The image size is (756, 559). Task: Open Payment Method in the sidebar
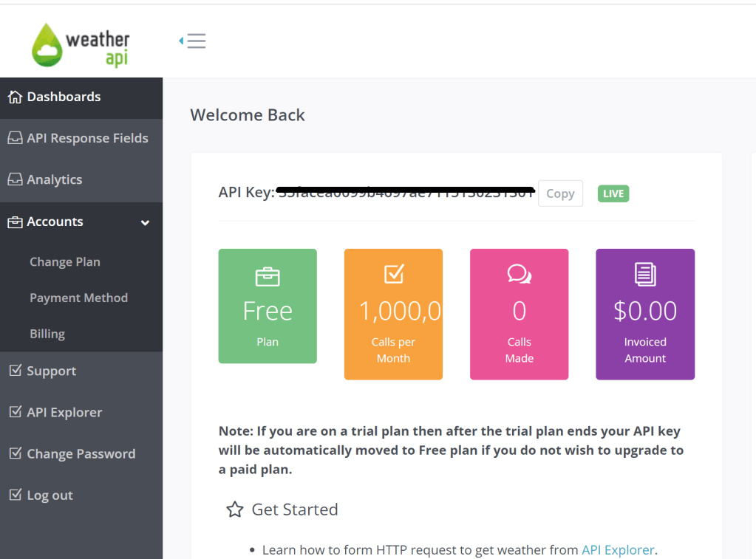pos(78,298)
